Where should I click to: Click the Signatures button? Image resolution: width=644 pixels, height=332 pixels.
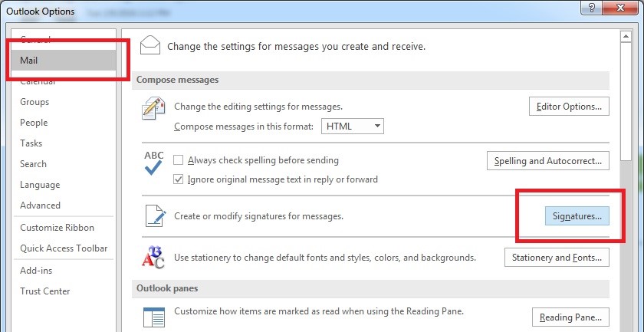[x=577, y=216]
